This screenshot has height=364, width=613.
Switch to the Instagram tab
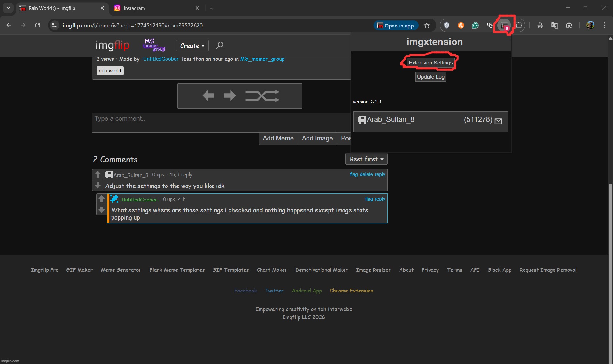coord(157,8)
